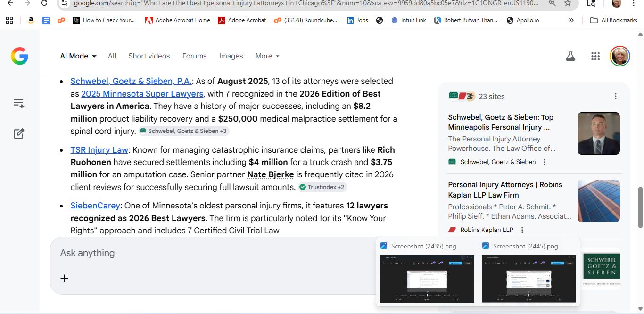Open the Robert Butwin bookmark
The width and height of the screenshot is (644, 314).
coord(466,20)
